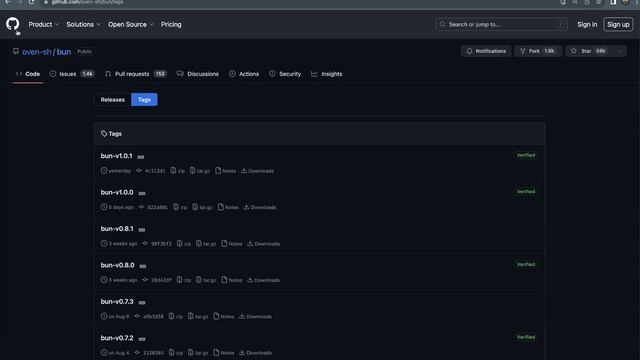Click the Sign in link
The image size is (640, 360).
click(x=587, y=24)
